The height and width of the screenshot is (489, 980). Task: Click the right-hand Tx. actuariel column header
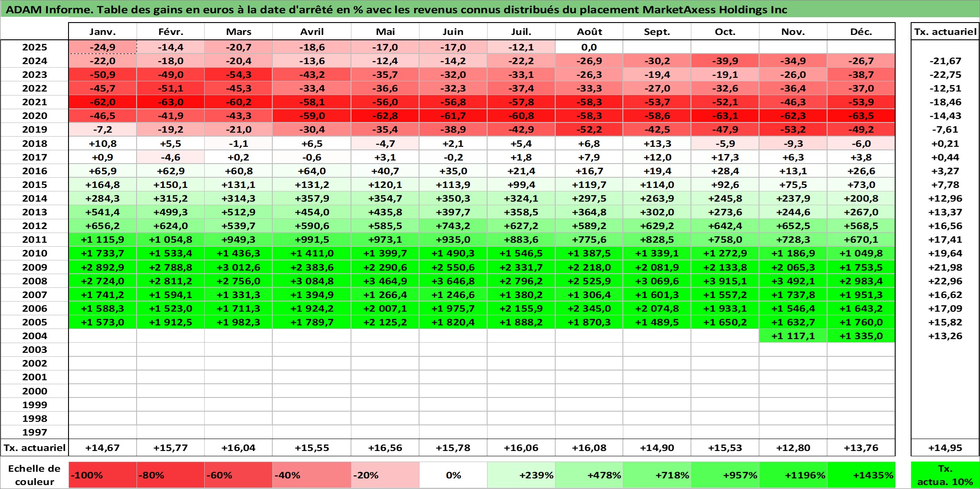pos(945,31)
